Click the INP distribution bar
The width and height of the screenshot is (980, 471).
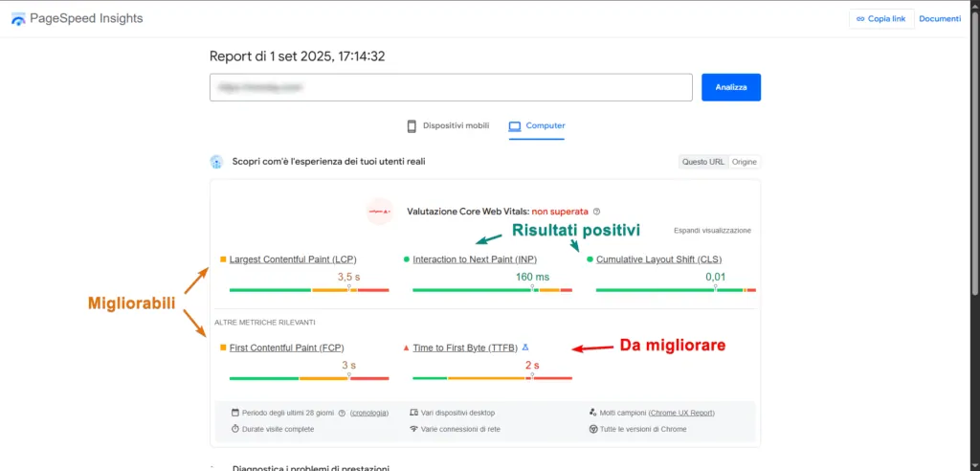(x=492, y=290)
